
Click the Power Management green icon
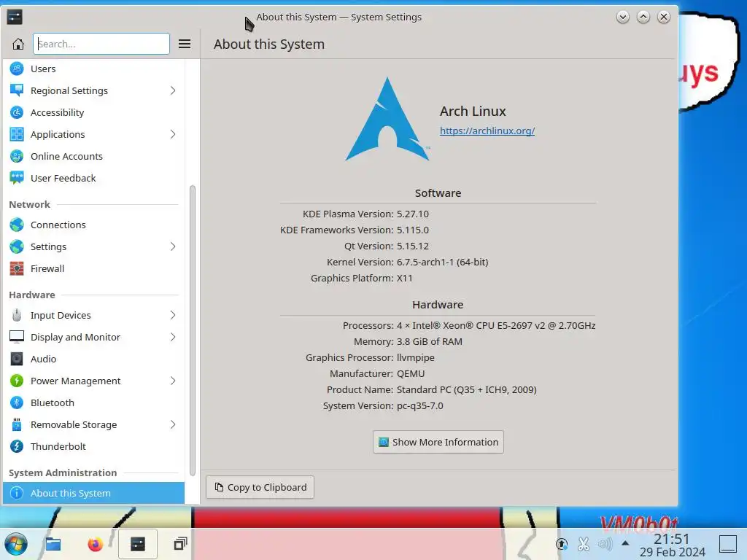17,381
